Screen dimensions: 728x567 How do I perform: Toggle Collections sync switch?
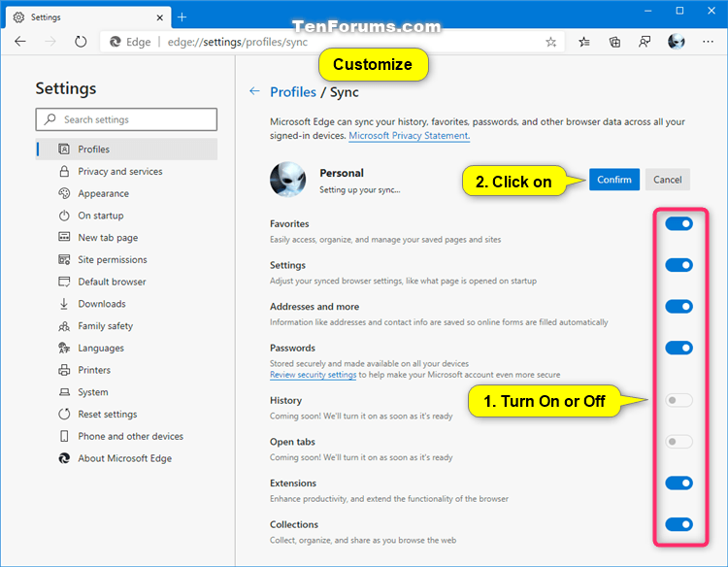click(x=678, y=524)
